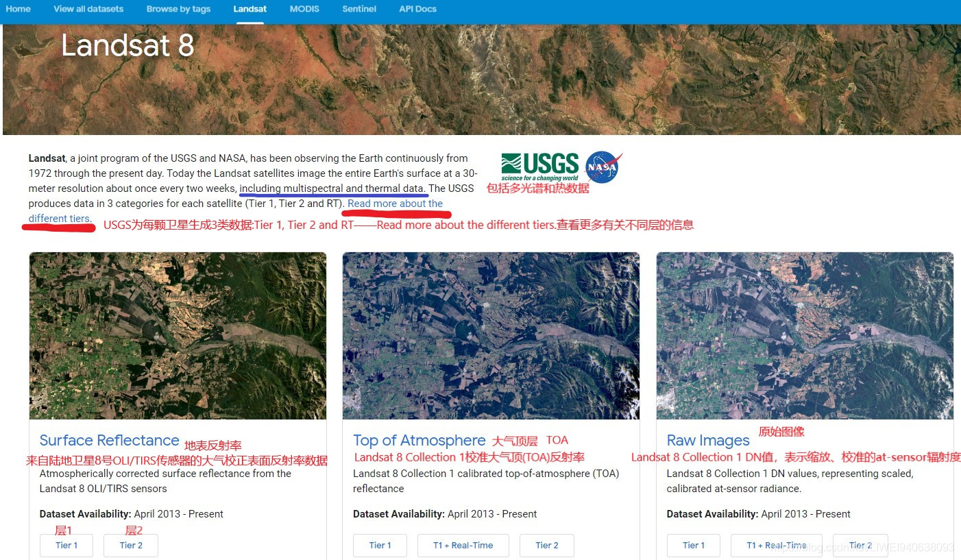Screen dimensions: 961x560
Task: Select Tier 1 under Raw Images
Action: [694, 546]
